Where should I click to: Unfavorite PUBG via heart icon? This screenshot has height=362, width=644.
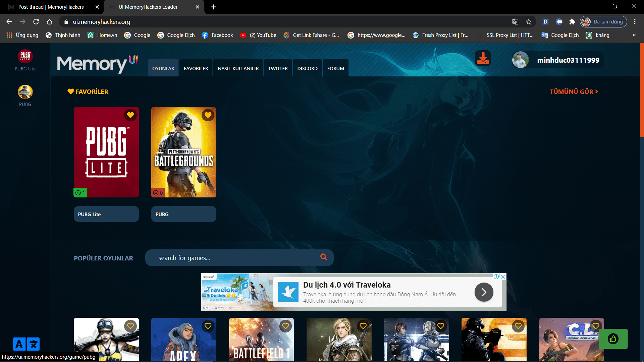coord(208,115)
